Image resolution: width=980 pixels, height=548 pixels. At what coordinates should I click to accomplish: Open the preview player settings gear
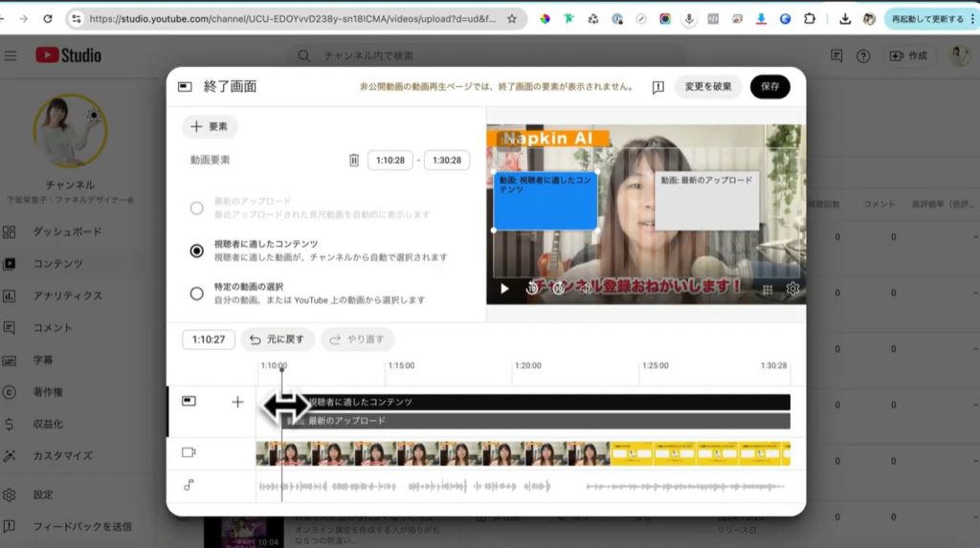click(x=792, y=289)
